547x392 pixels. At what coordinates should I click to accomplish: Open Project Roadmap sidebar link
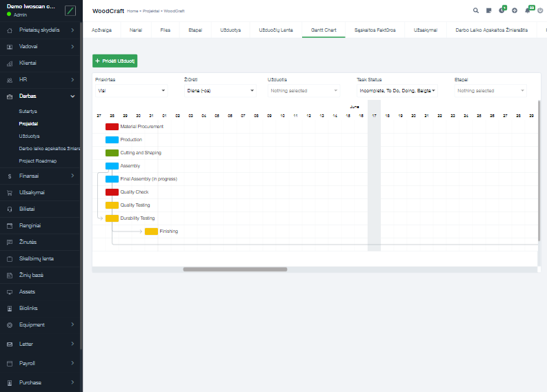click(38, 161)
